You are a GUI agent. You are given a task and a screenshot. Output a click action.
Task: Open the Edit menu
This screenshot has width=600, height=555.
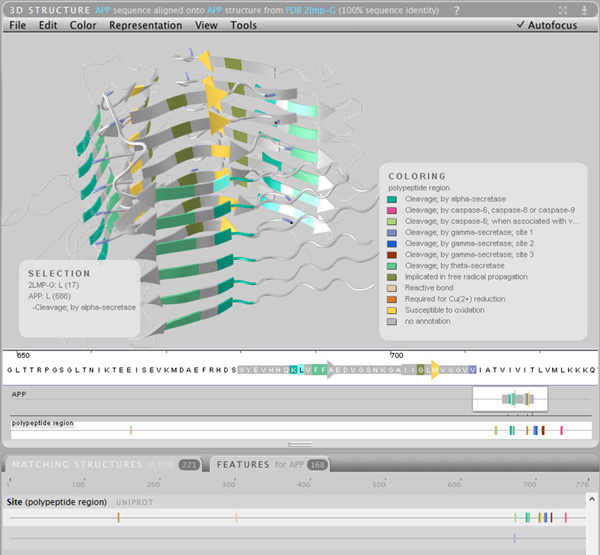point(48,25)
